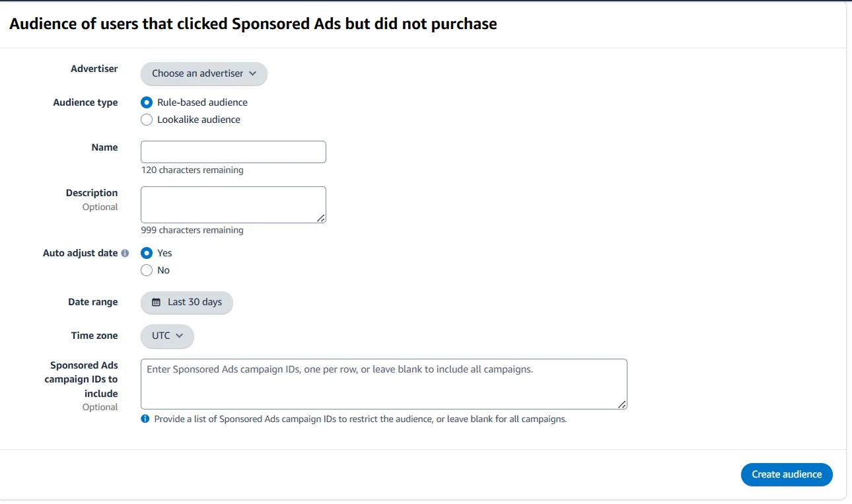Set Auto adjust date to Yes

(x=147, y=253)
